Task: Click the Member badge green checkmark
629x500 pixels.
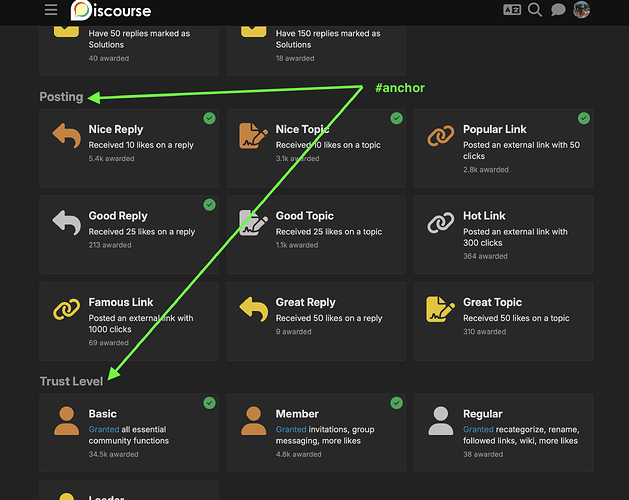Action: point(396,403)
